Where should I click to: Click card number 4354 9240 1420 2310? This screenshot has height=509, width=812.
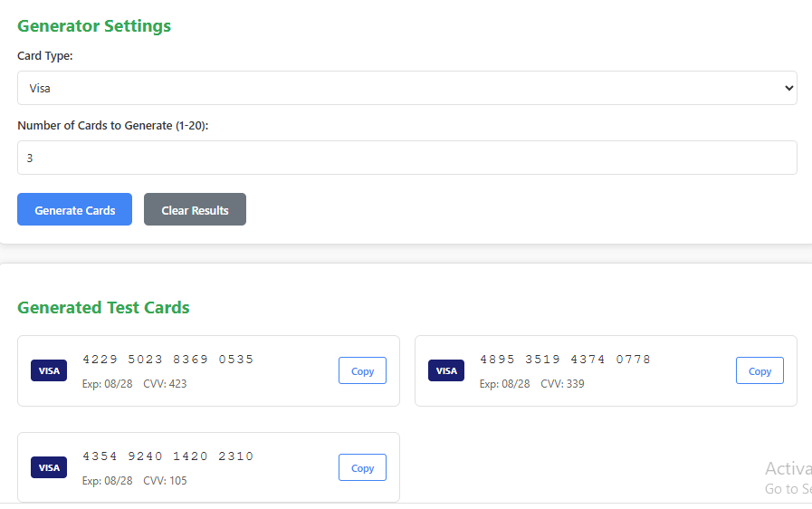(x=168, y=456)
